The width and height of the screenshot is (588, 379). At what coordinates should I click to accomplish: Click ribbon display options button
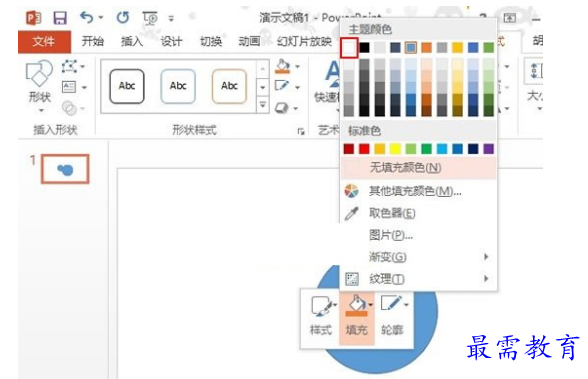(x=509, y=18)
